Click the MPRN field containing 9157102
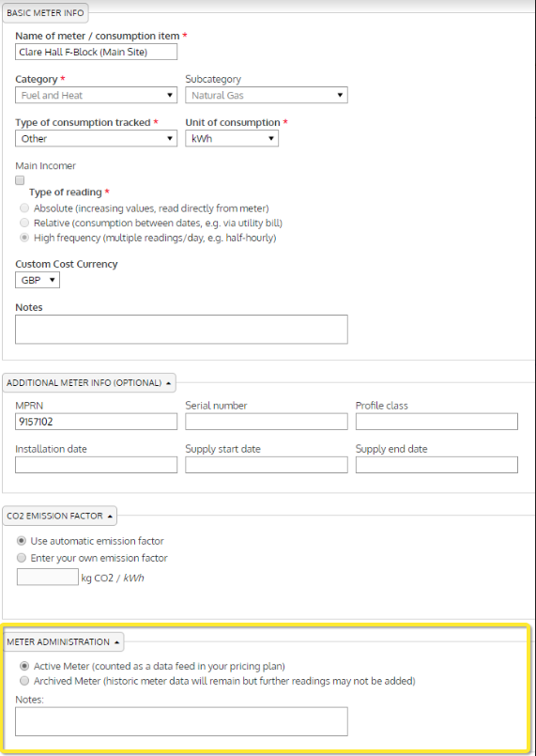The image size is (536, 756). click(x=96, y=422)
